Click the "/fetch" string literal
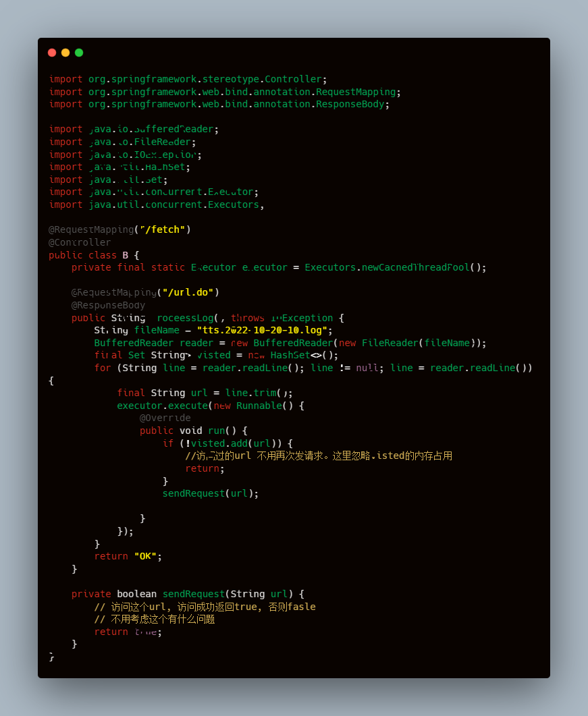The image size is (588, 716). pyautogui.click(x=162, y=229)
